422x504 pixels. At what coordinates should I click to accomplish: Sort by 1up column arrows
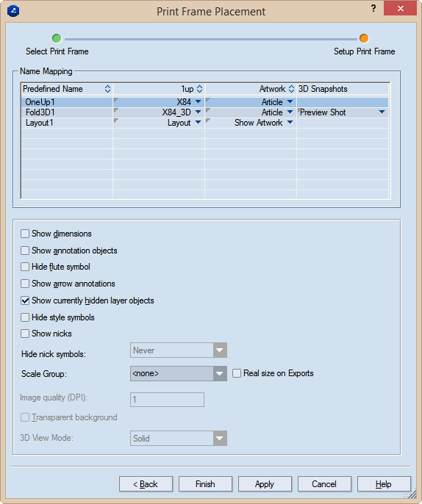[199, 89]
